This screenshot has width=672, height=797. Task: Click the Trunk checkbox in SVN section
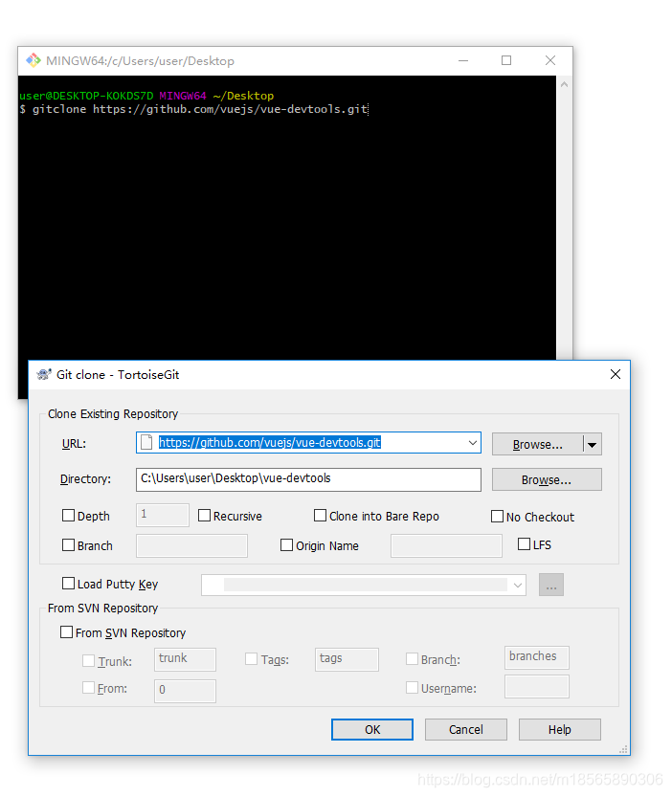(88, 660)
